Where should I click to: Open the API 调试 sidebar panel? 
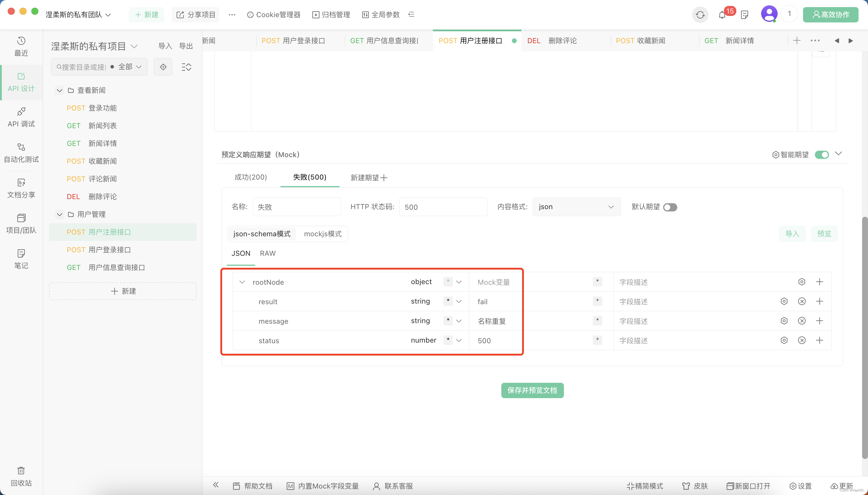click(21, 117)
